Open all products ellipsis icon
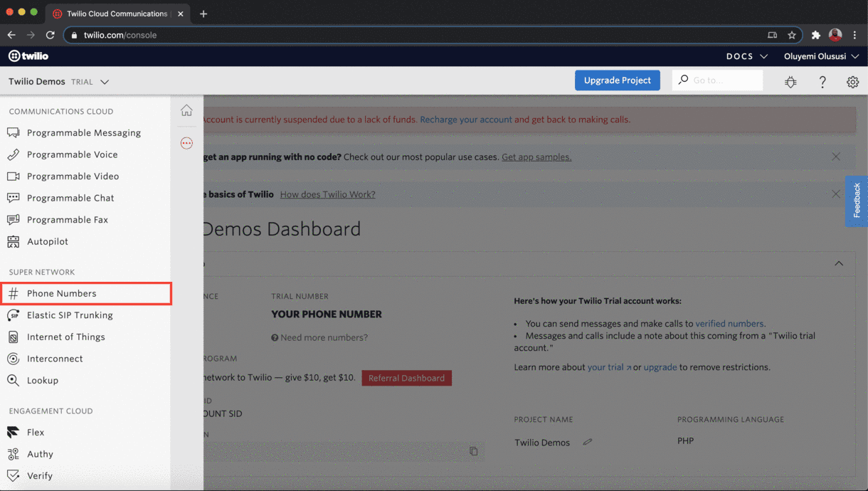This screenshot has height=491, width=868. pyautogui.click(x=186, y=143)
